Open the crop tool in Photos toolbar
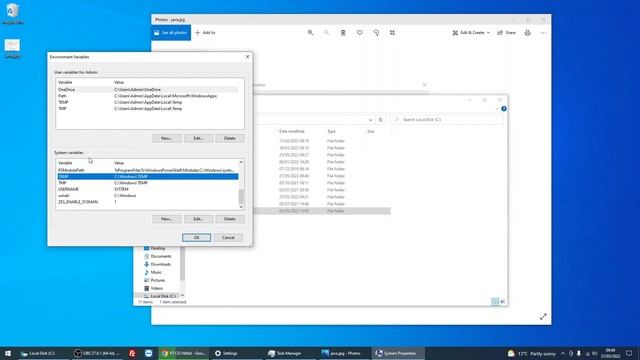Viewport: 640px width, 360px height. pos(392,33)
